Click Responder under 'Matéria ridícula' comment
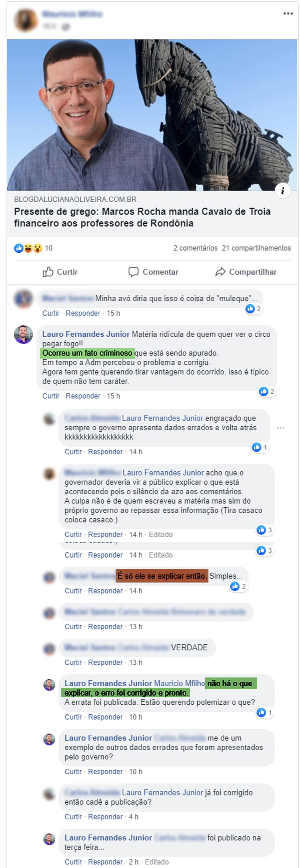 pyautogui.click(x=83, y=396)
